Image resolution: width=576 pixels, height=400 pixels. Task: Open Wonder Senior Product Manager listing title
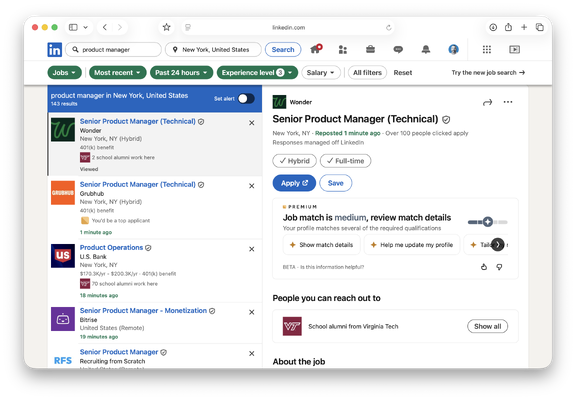click(x=138, y=121)
